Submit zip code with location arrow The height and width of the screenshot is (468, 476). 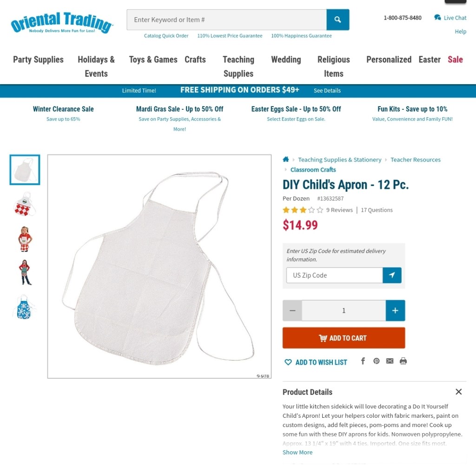(x=392, y=275)
